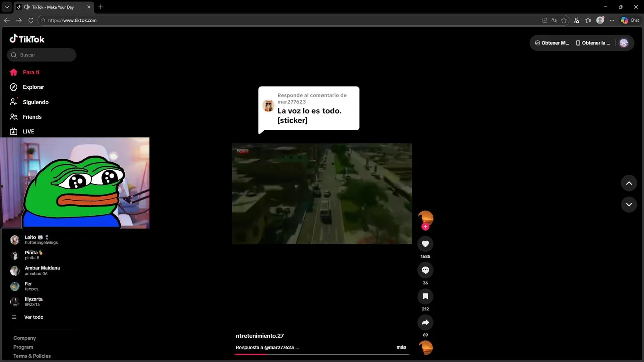Open the Program footer link
644x362 pixels.
click(23, 347)
